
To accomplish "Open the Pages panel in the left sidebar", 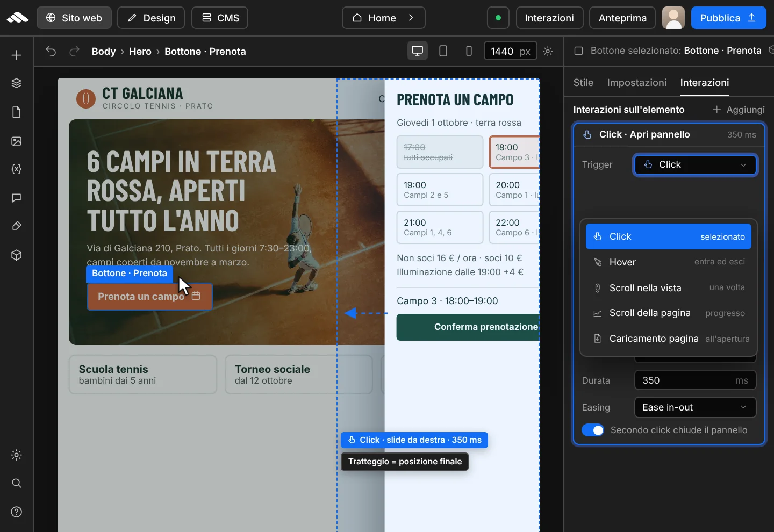I will [17, 112].
